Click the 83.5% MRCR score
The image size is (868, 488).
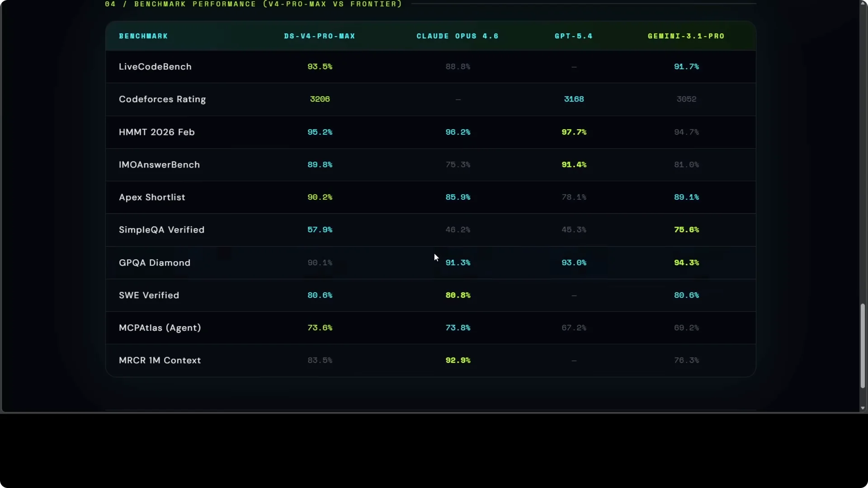pos(320,360)
